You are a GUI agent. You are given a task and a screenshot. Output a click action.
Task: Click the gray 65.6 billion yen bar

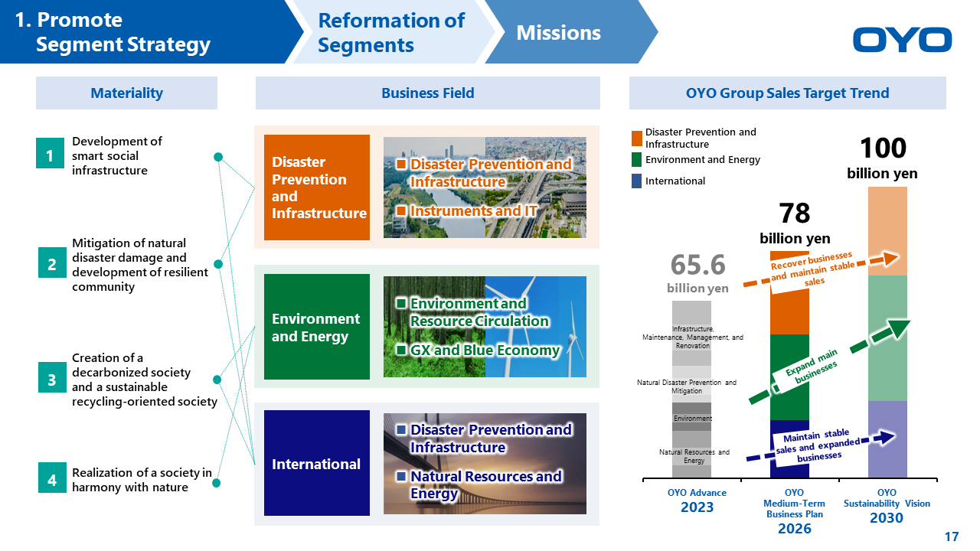pyautogui.click(x=691, y=390)
